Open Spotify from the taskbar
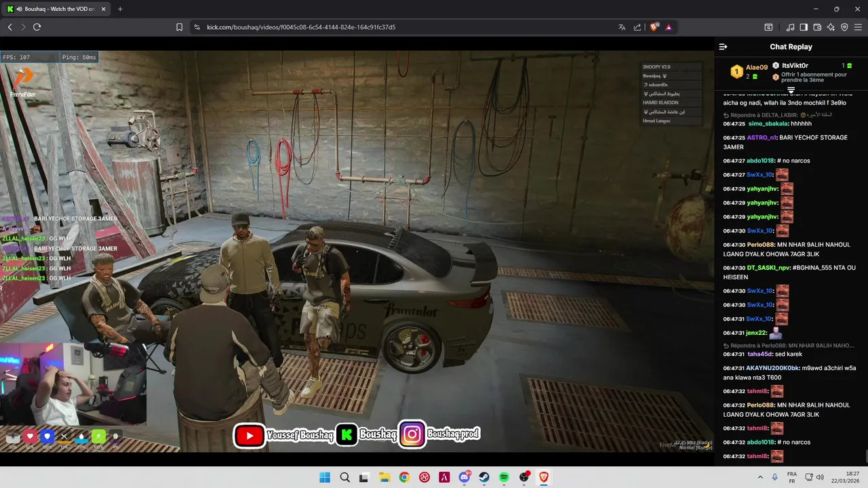 point(504,477)
